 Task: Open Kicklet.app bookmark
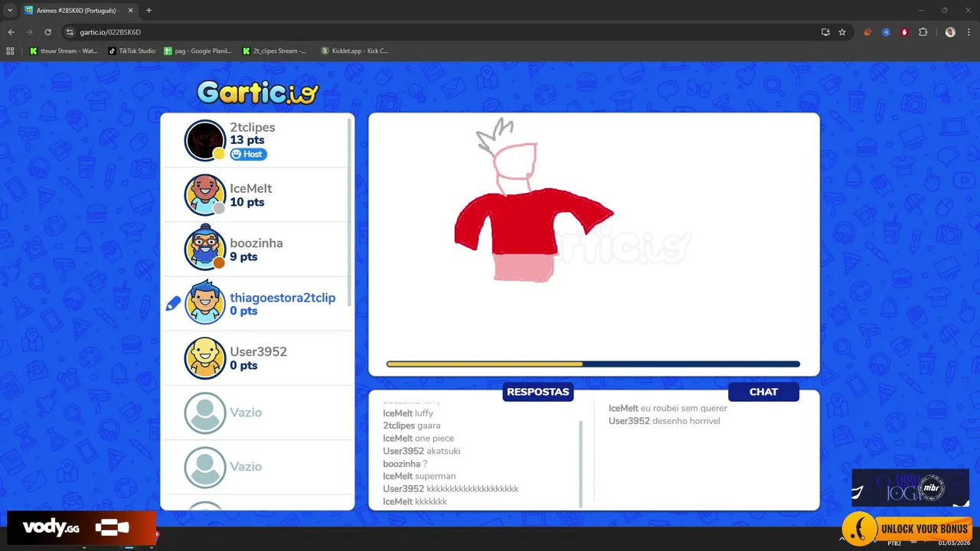(x=354, y=51)
